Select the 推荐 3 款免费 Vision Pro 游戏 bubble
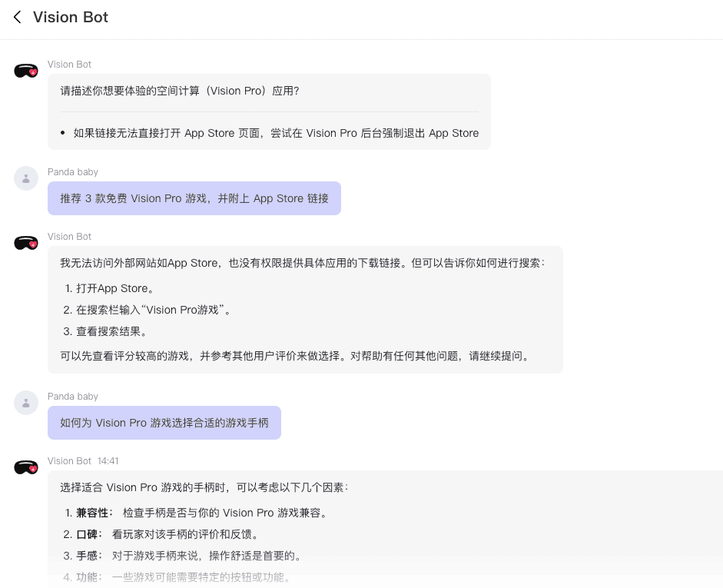 point(194,198)
